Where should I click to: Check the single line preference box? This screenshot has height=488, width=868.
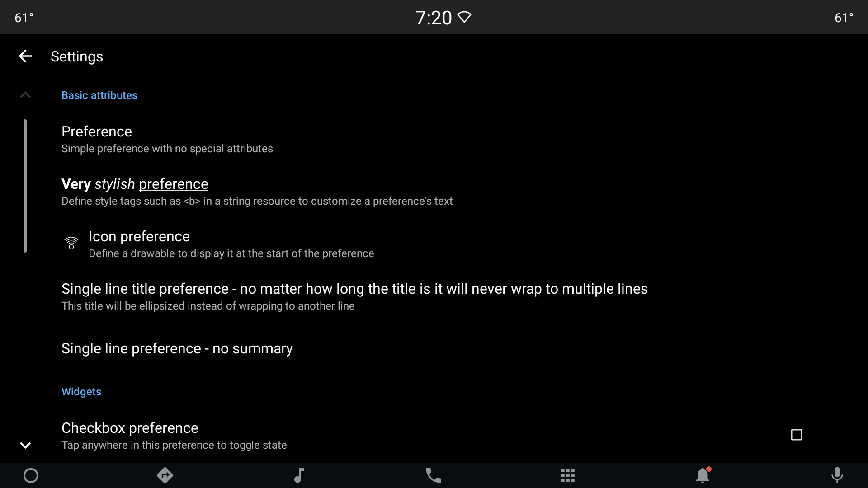(177, 348)
